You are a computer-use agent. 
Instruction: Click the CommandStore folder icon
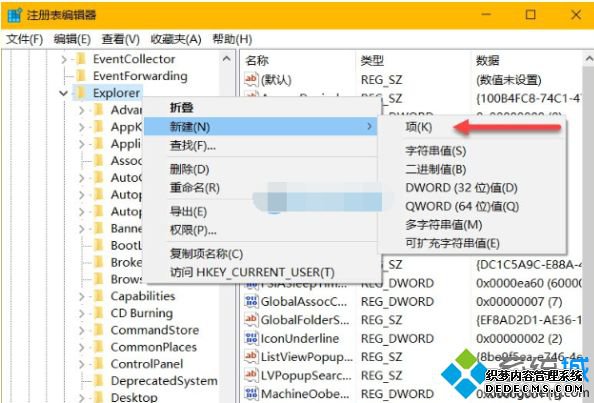pyautogui.click(x=98, y=330)
